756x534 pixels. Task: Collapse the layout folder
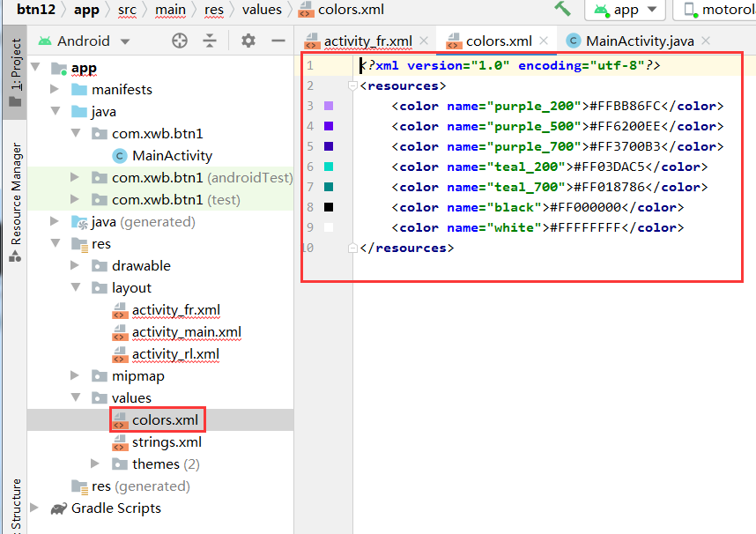74,287
